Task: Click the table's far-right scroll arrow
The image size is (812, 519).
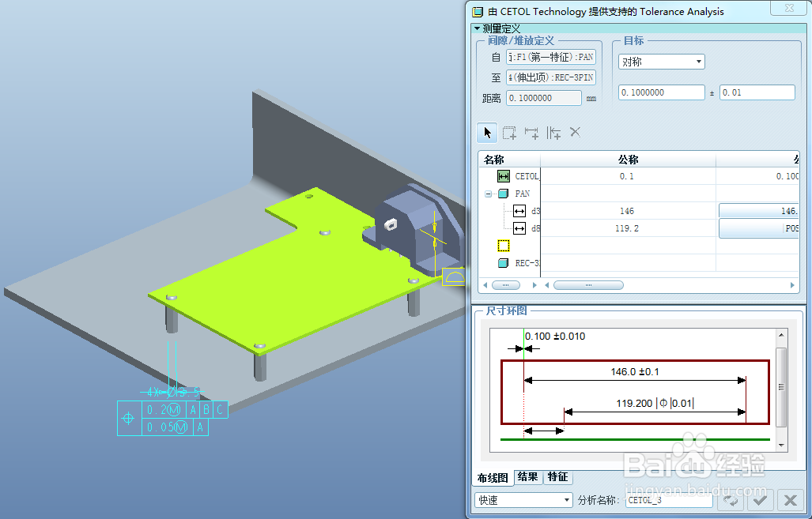Action: pos(791,285)
